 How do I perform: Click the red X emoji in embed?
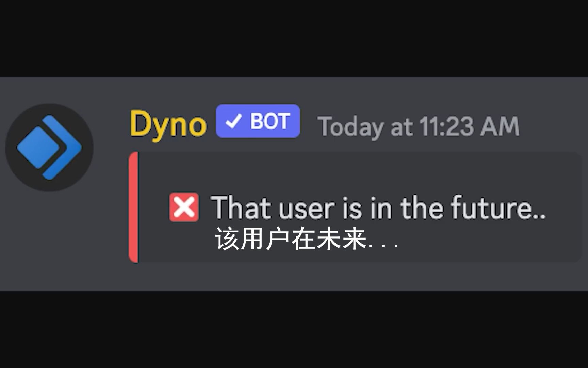click(184, 207)
